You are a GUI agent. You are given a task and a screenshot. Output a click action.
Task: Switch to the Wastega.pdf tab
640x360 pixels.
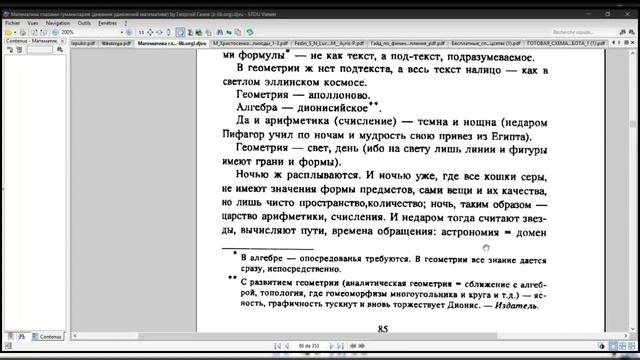click(116, 43)
